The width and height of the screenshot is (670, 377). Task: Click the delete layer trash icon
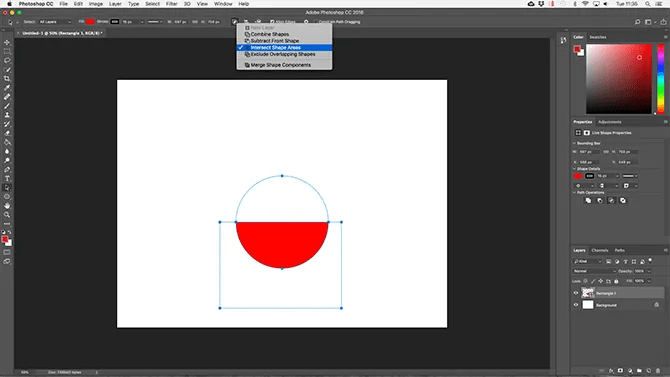pyautogui.click(x=658, y=371)
